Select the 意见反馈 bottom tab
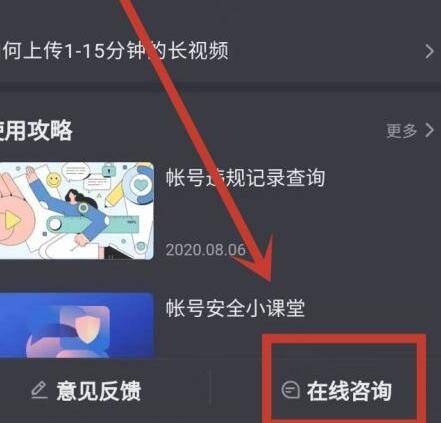Image resolution: width=441 pixels, height=423 pixels. tap(86, 391)
